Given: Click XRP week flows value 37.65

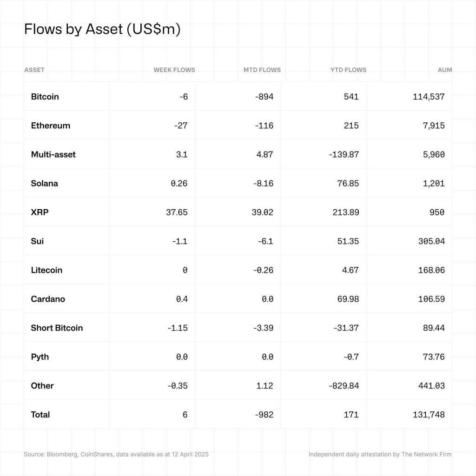Looking at the screenshot, I should [176, 212].
